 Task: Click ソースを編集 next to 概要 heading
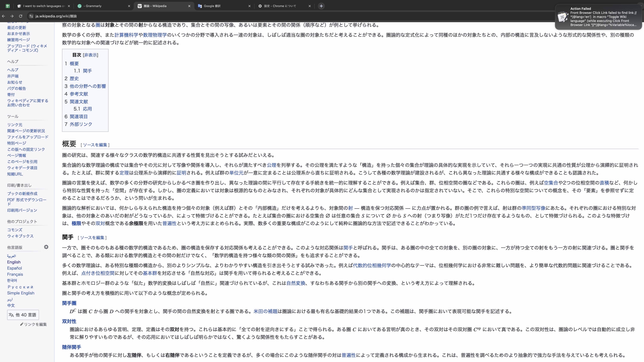95,145
